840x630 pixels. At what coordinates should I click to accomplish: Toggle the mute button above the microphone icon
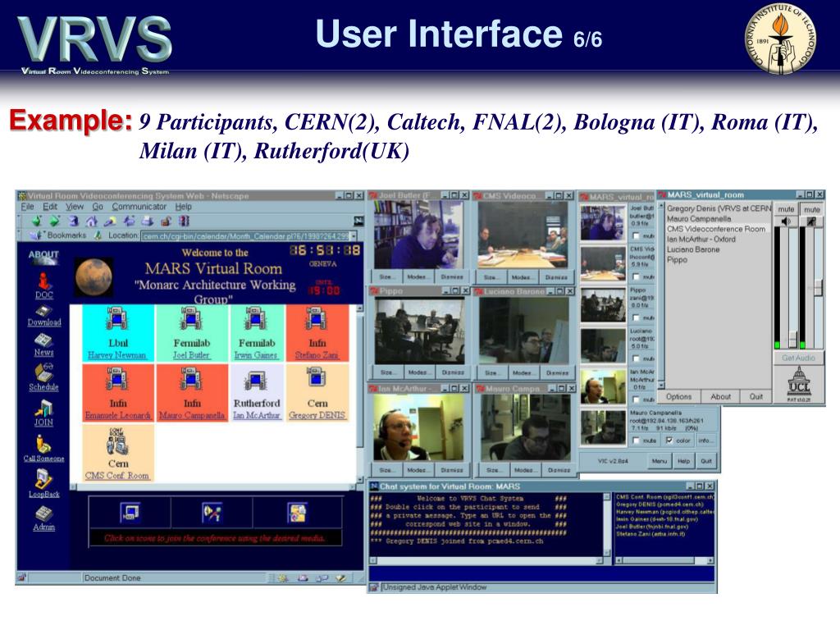coord(811,209)
